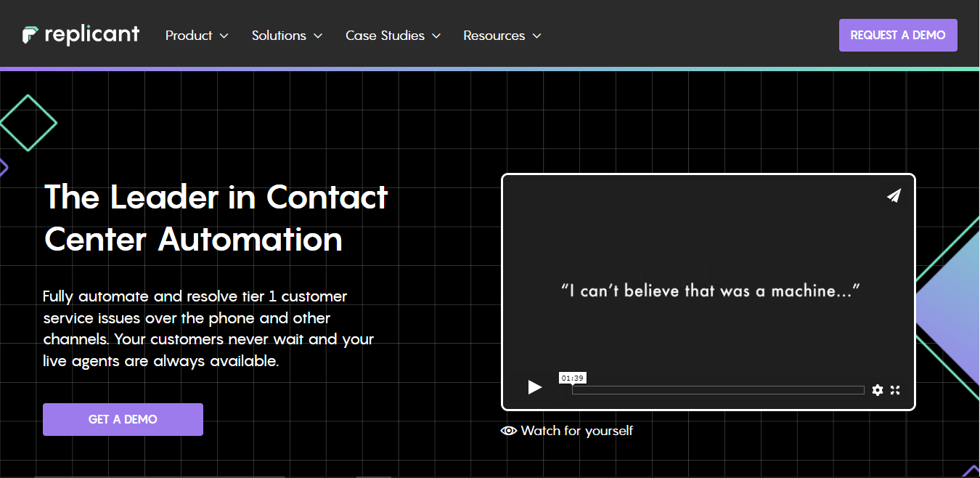This screenshot has width=980, height=478.
Task: Click the video quote text in the player
Action: (710, 291)
